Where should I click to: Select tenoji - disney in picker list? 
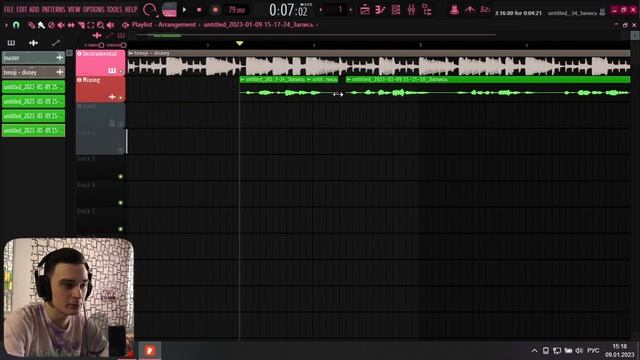coord(33,72)
